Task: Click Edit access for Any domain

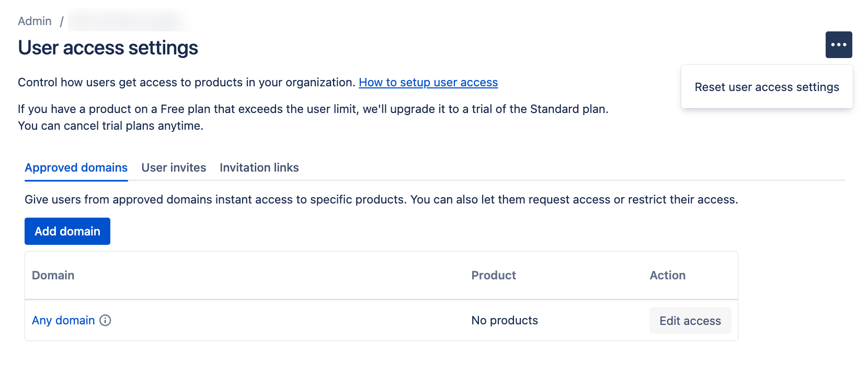Action: tap(690, 321)
